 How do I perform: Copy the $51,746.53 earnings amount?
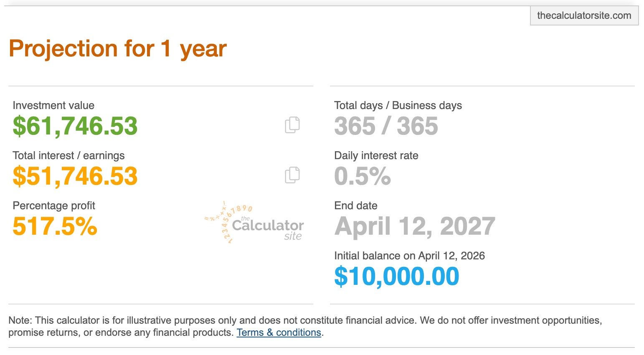pos(75,175)
